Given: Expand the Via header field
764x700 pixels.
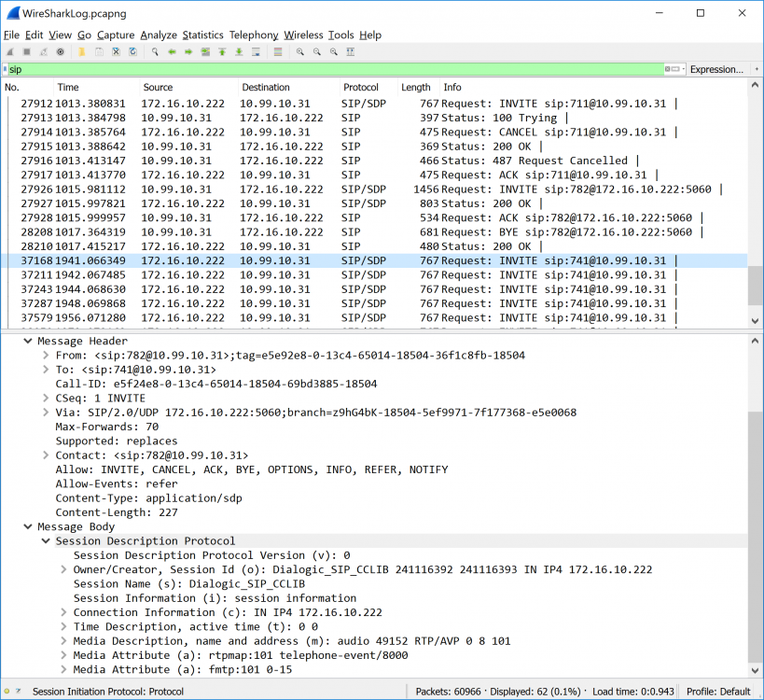Looking at the screenshot, I should 46,413.
